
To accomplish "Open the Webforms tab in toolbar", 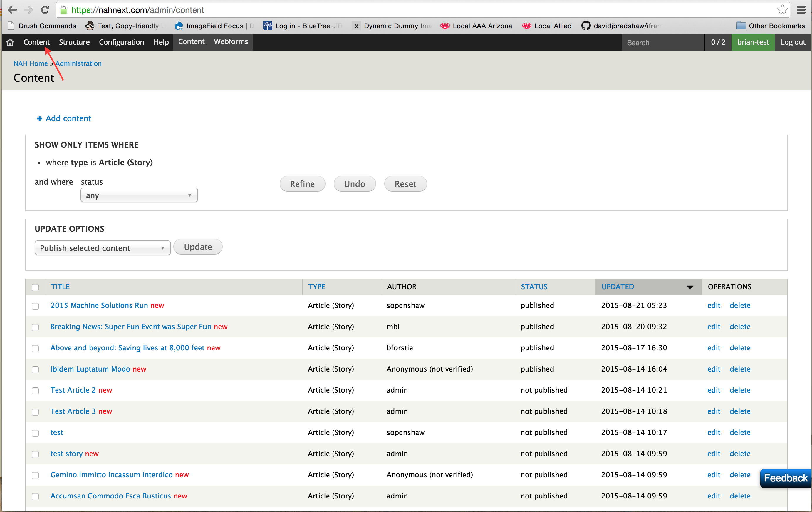I will (231, 41).
